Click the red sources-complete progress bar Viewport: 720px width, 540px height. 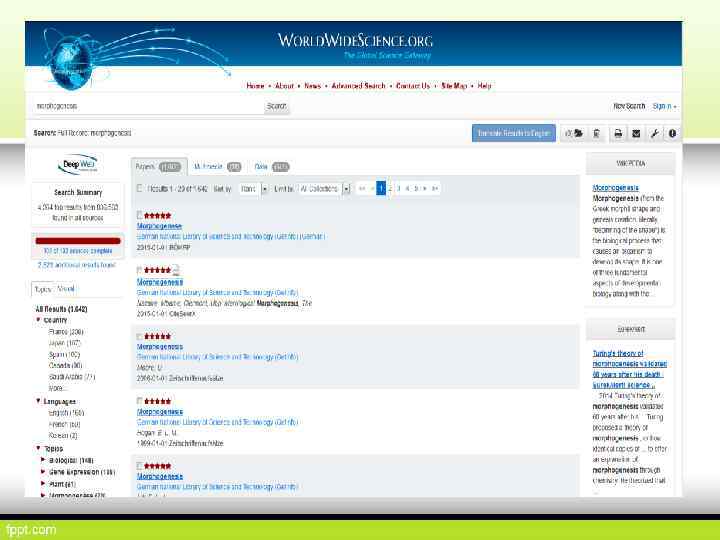[78, 241]
